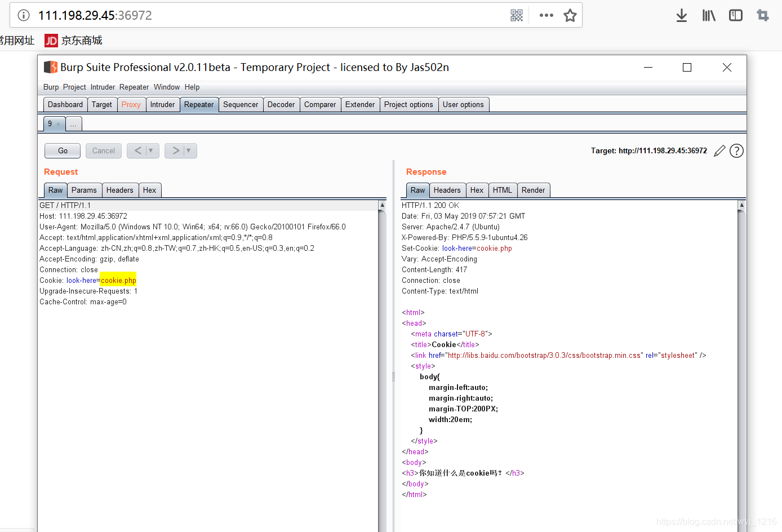
Task: Click the X-Powered-By header line in response
Action: coord(465,238)
